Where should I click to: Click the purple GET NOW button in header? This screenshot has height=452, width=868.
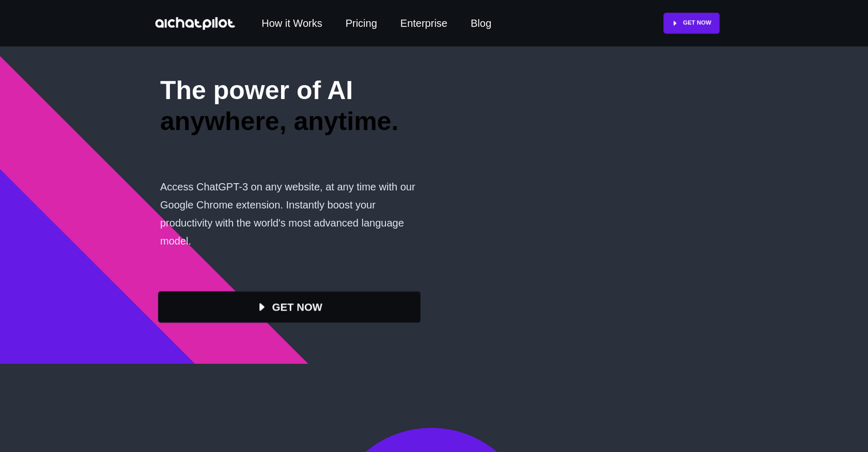pyautogui.click(x=691, y=23)
